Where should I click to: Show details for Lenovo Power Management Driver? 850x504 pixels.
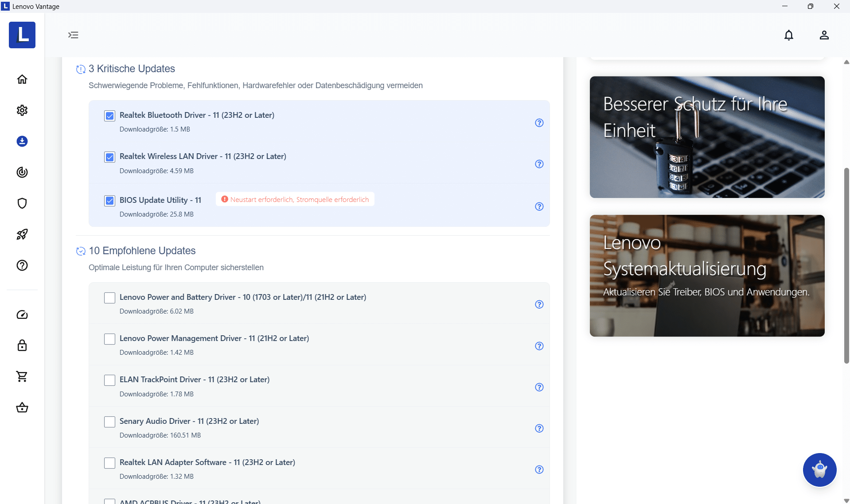click(539, 346)
